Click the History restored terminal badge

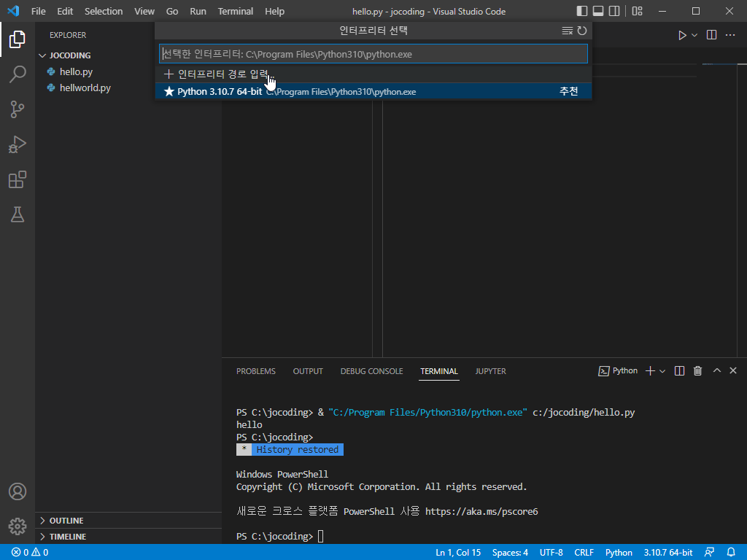pos(290,449)
